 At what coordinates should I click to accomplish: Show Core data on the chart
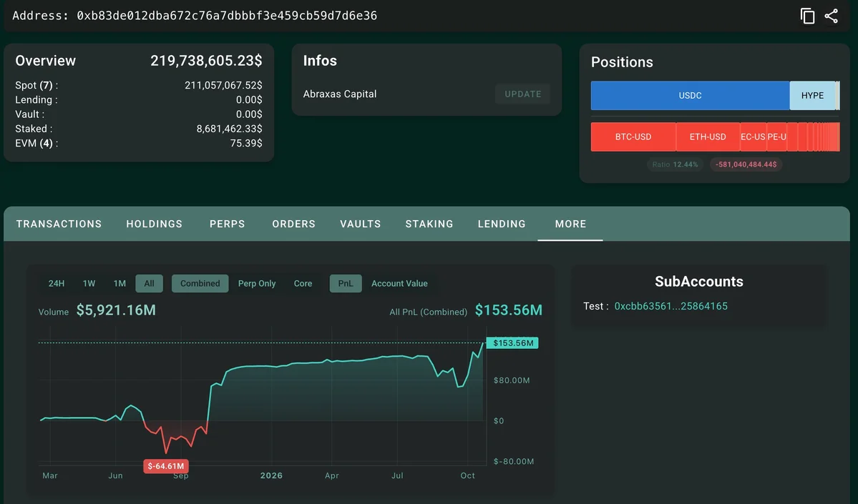[x=303, y=283]
